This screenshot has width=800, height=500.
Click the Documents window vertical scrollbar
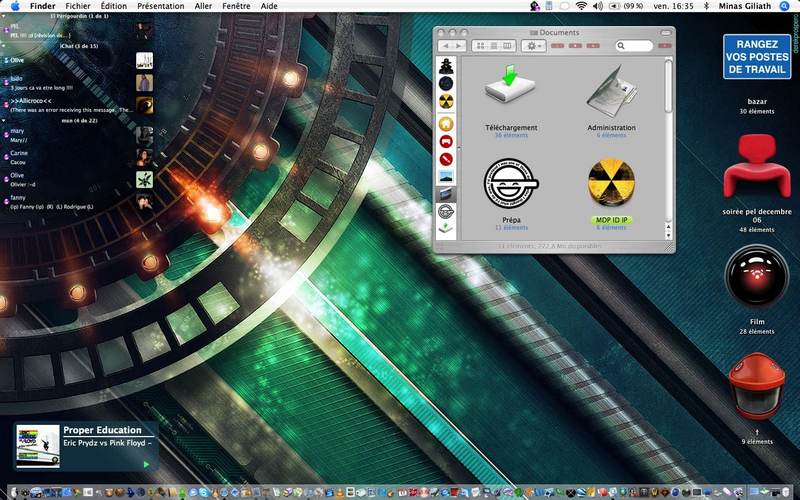pos(668,148)
